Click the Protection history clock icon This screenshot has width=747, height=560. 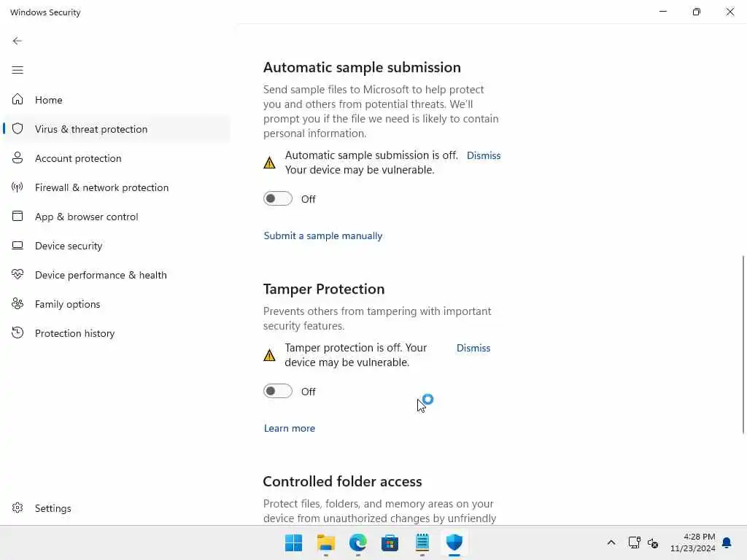18,332
